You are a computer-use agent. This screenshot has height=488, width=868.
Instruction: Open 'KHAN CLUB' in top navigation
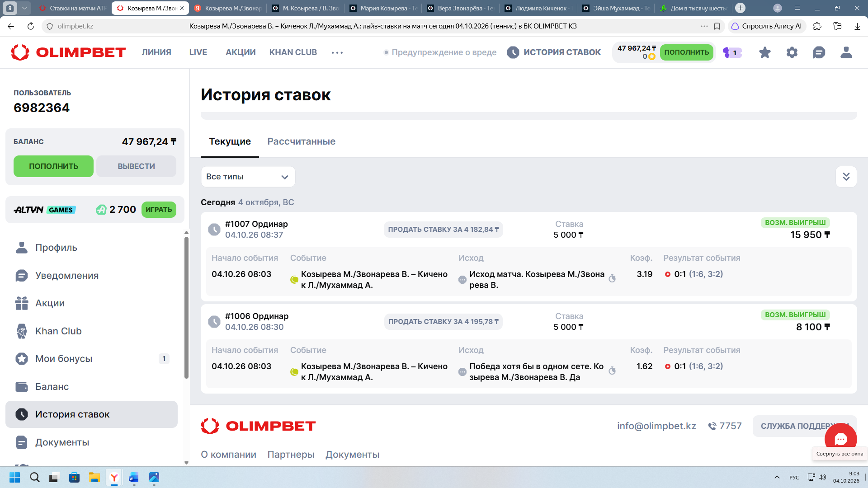[x=293, y=52]
